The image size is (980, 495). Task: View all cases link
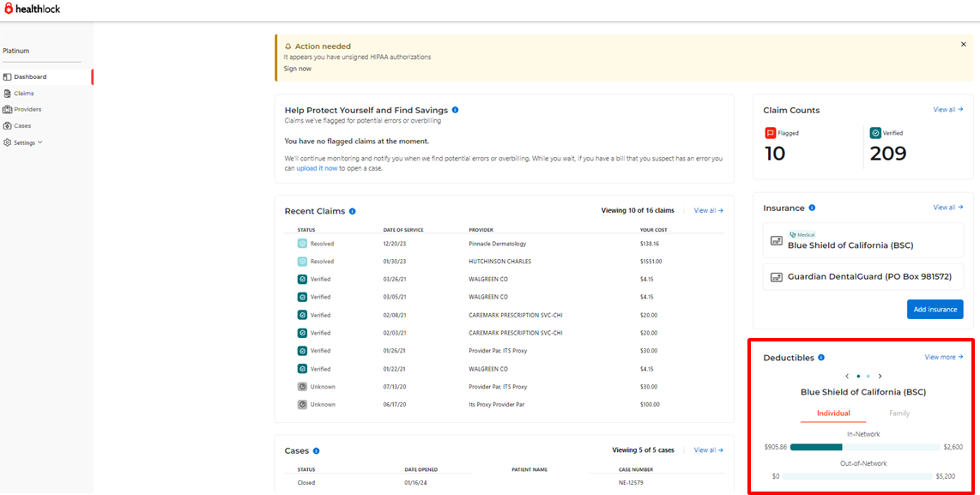click(x=709, y=450)
